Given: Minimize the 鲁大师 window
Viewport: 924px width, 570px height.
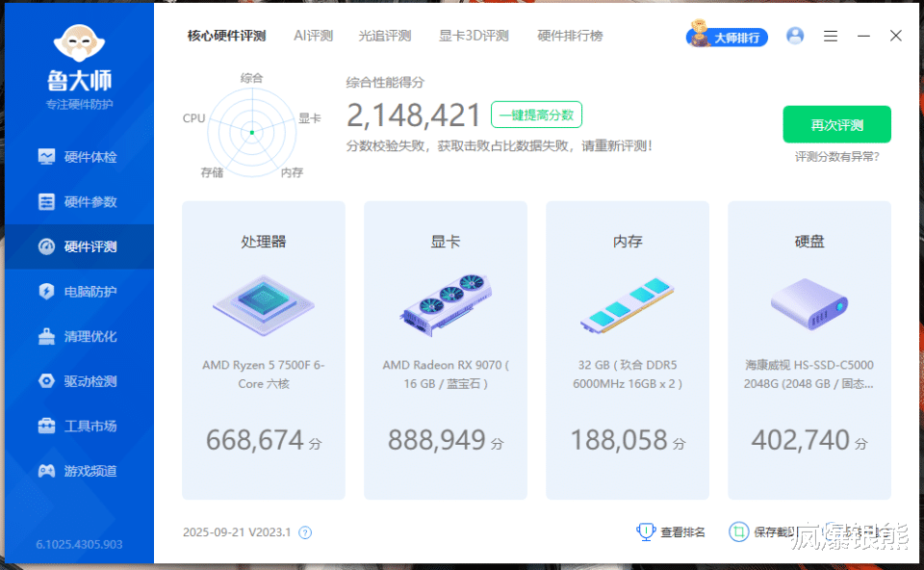Looking at the screenshot, I should pos(864,36).
